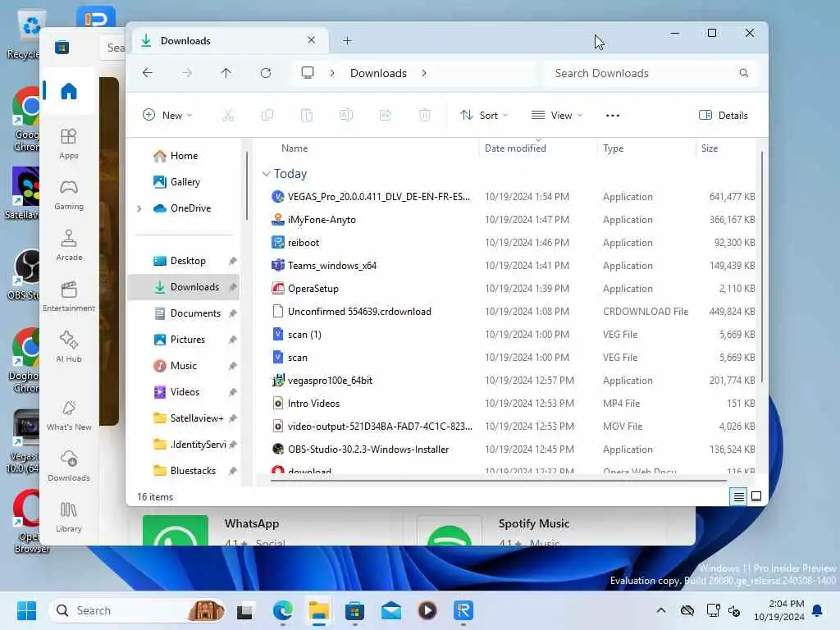The image size is (840, 630).
Task: Open Gaming in Microsoft Store sidebar
Action: [69, 194]
